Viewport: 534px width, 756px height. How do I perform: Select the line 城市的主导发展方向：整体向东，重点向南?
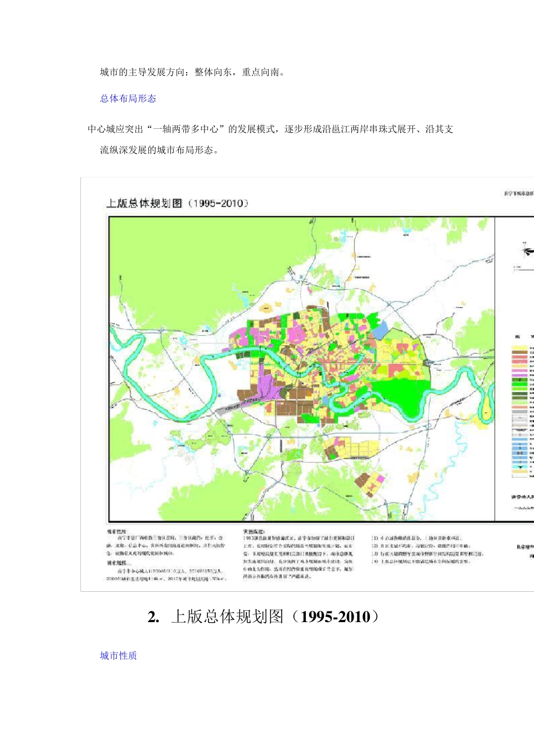coord(194,72)
